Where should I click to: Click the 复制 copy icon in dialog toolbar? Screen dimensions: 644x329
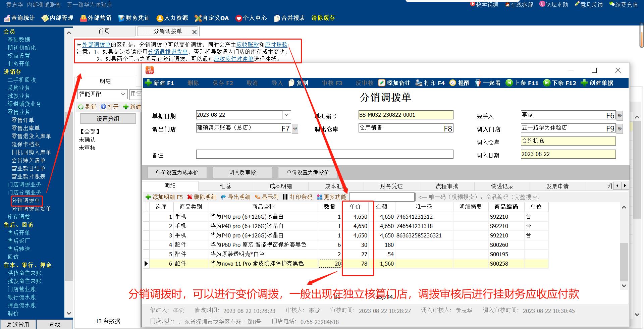291,83
